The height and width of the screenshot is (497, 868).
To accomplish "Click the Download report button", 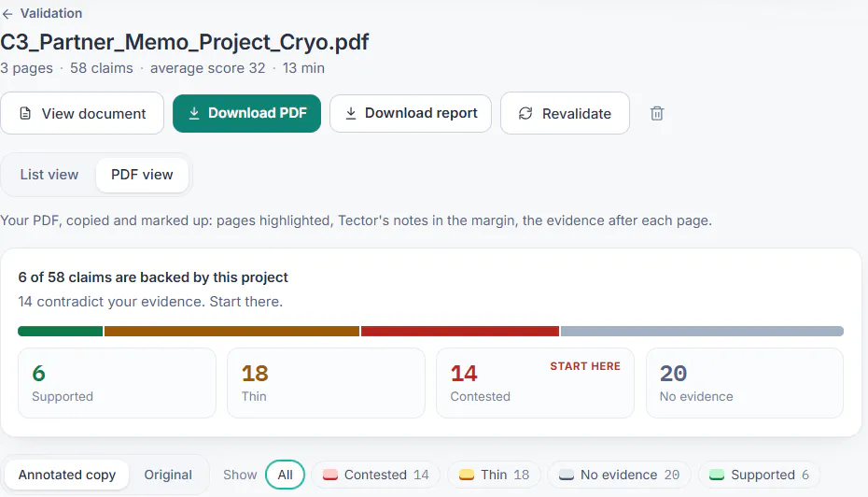I will click(x=411, y=114).
